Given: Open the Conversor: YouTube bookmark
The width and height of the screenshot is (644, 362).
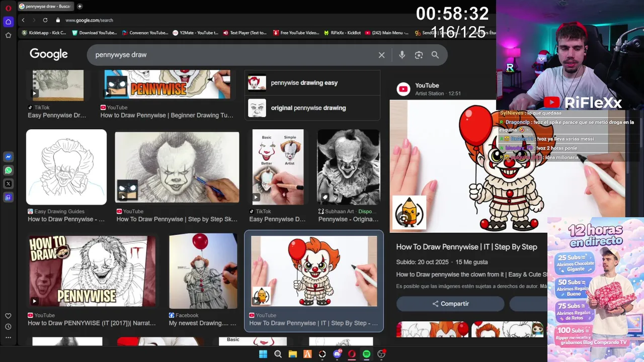Looking at the screenshot, I should coord(145,33).
